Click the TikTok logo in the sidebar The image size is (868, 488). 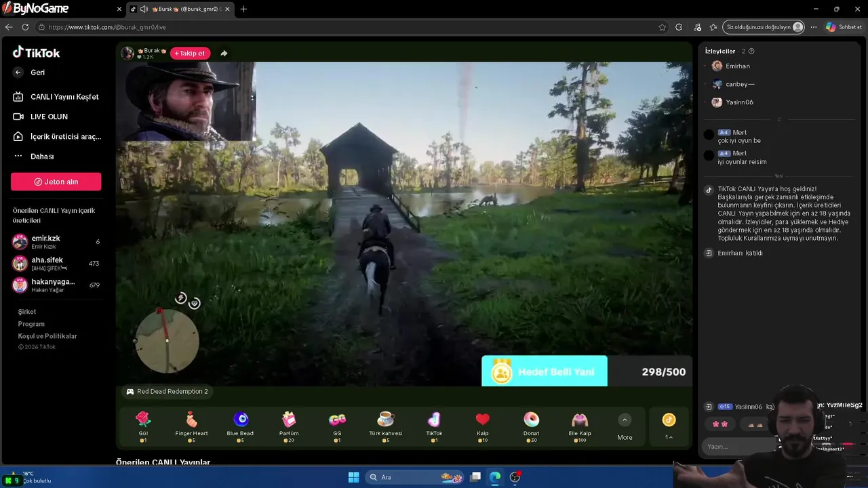37,52
